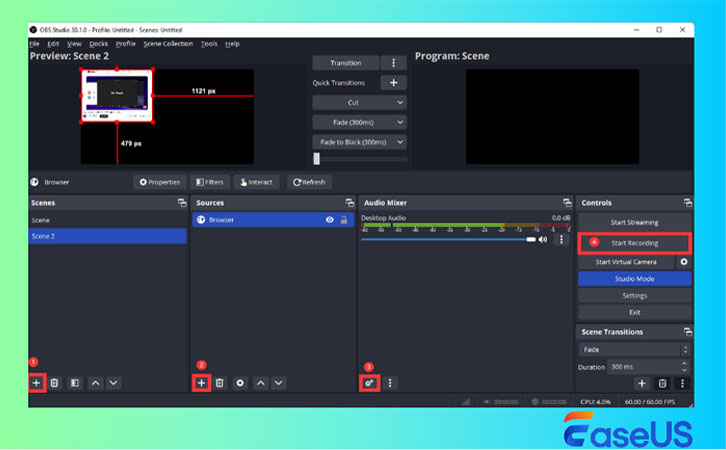Click Start Streaming button
Image resolution: width=726 pixels, height=450 pixels.
[634, 222]
